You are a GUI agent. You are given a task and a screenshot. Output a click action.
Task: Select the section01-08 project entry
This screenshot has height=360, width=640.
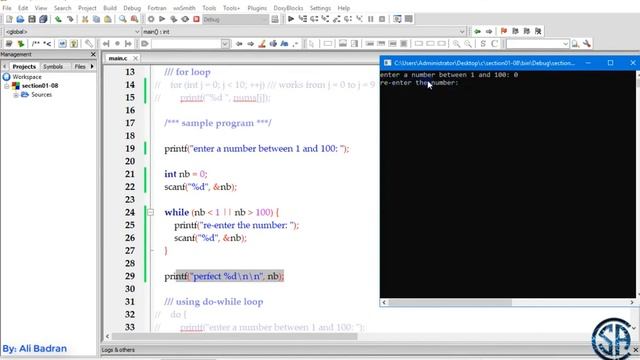coord(40,86)
